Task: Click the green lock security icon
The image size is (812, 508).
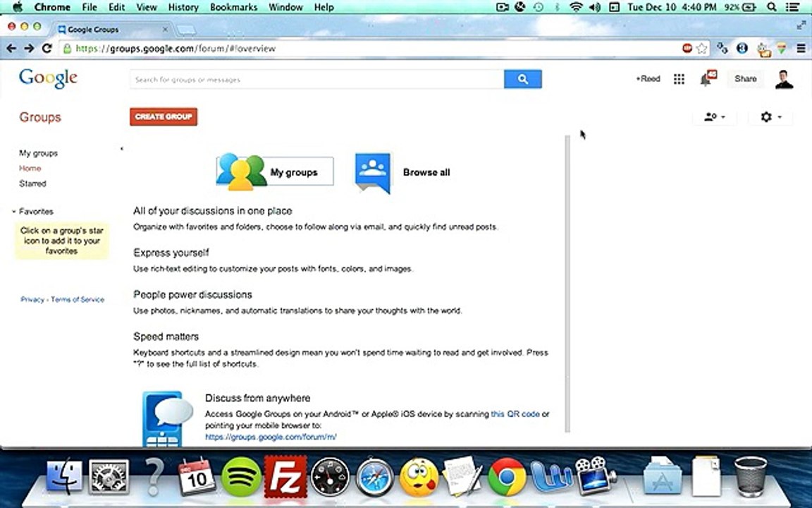Action: (67, 48)
